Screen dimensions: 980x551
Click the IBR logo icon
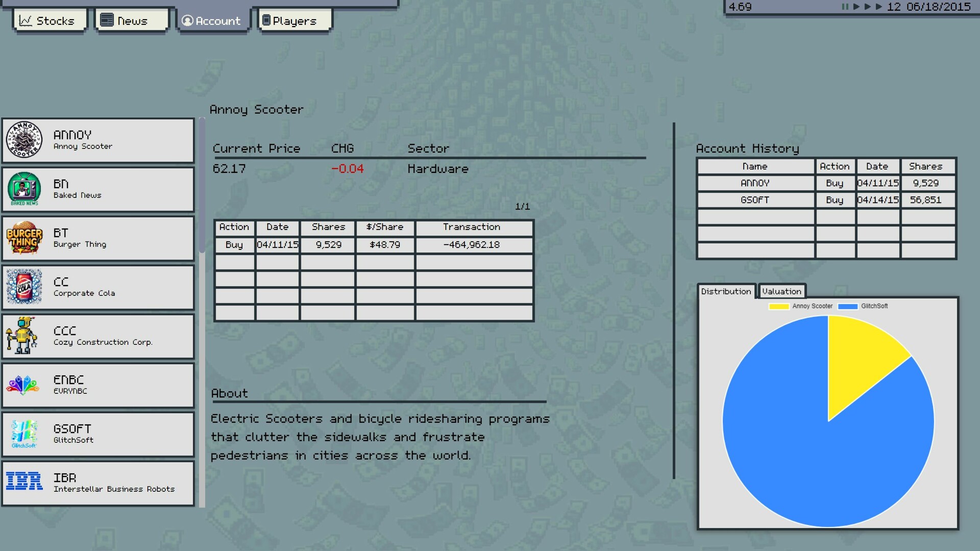click(24, 482)
